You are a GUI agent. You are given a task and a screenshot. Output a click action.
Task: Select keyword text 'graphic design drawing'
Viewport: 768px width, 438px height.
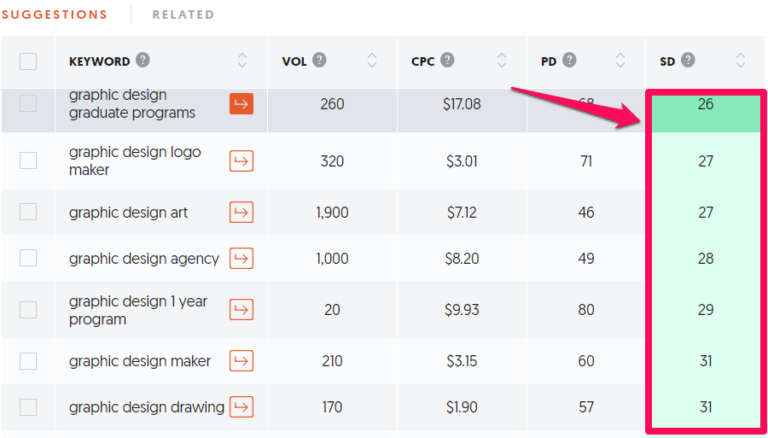[x=146, y=407]
